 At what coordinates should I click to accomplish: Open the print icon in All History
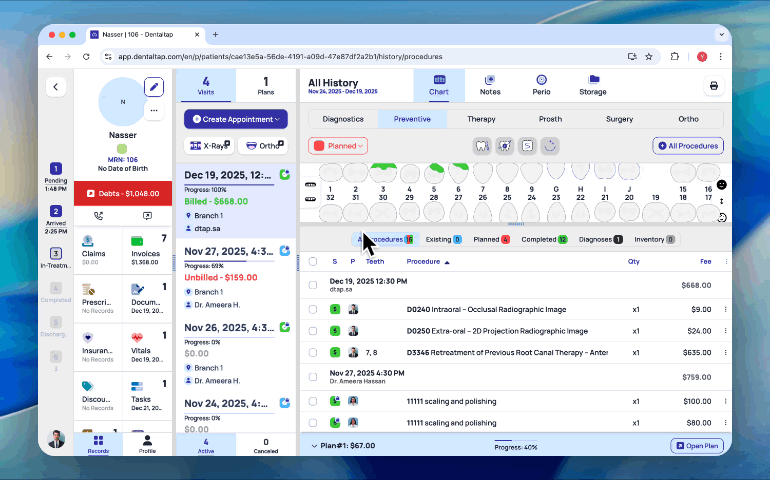click(713, 86)
